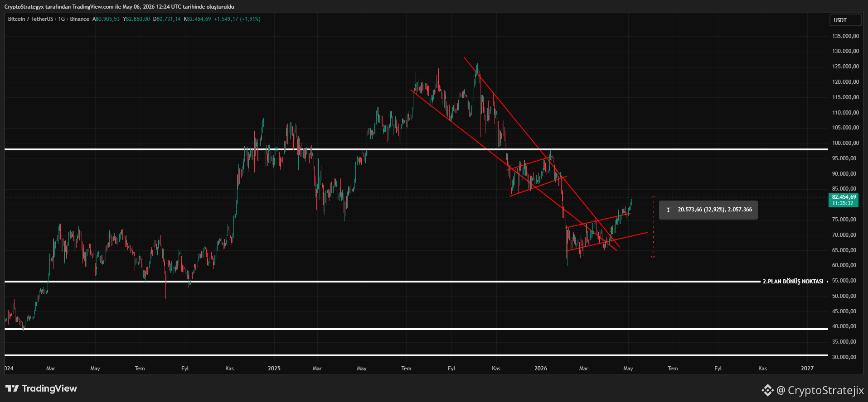868x402 pixels.
Task: Click the close value K82.454,69
Action: [x=197, y=19]
